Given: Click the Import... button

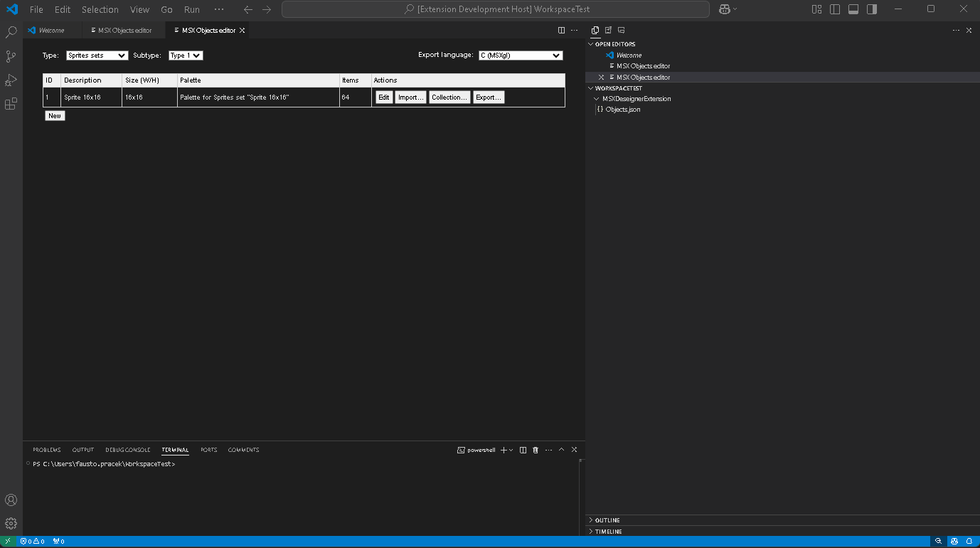Looking at the screenshot, I should tap(411, 98).
